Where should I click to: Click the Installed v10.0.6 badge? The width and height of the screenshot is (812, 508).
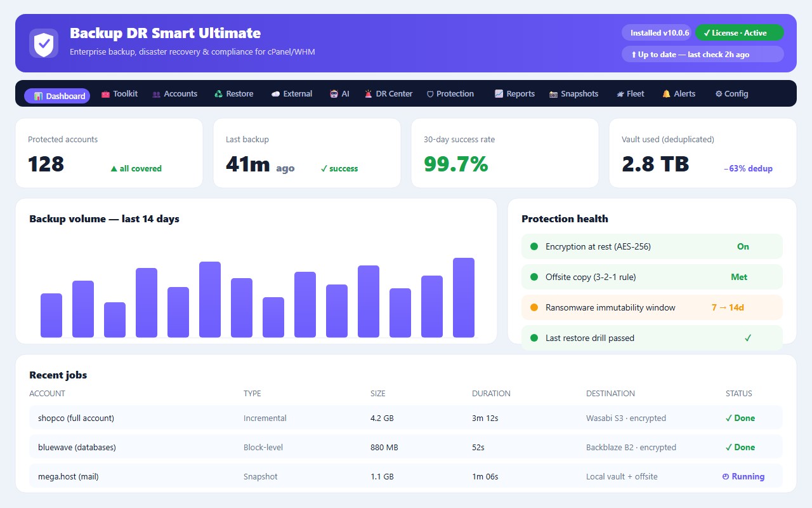click(x=656, y=33)
